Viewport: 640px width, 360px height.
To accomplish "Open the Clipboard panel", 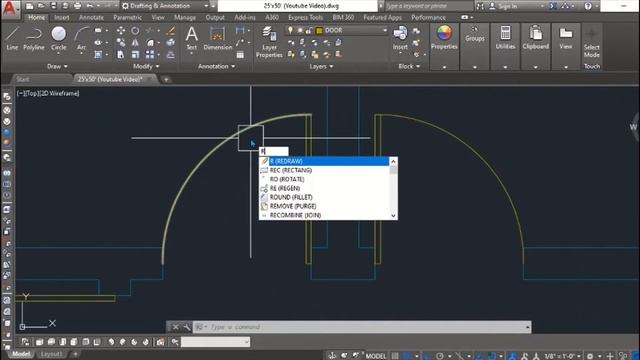I will 536,38.
